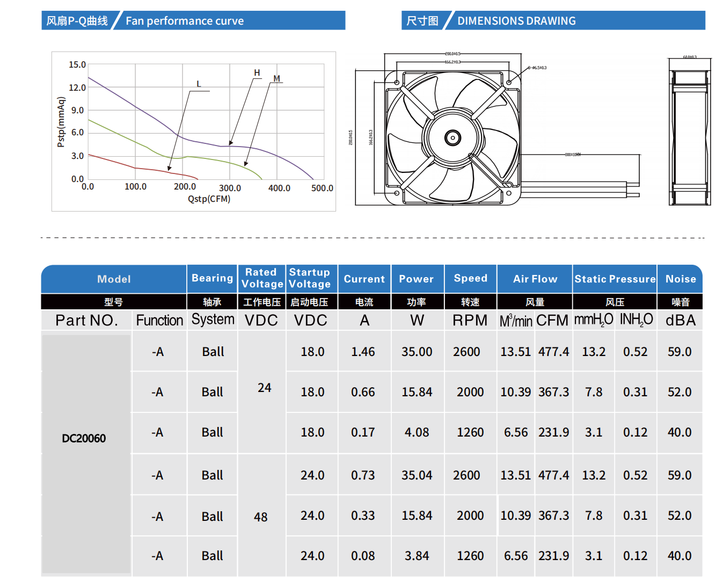Screen dimensions: 723x588
Task: Click the Air Flow column header
Action: (535, 279)
